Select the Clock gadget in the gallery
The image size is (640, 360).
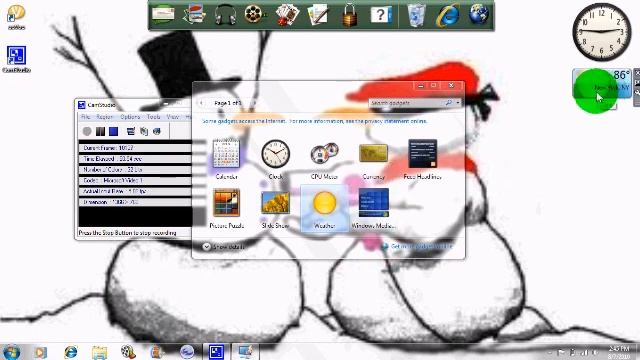[x=276, y=158]
